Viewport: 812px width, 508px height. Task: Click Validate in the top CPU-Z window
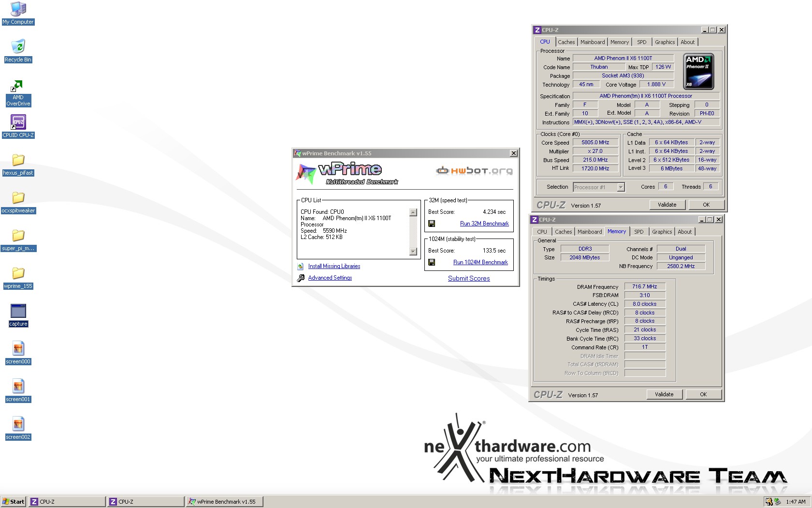click(x=667, y=205)
